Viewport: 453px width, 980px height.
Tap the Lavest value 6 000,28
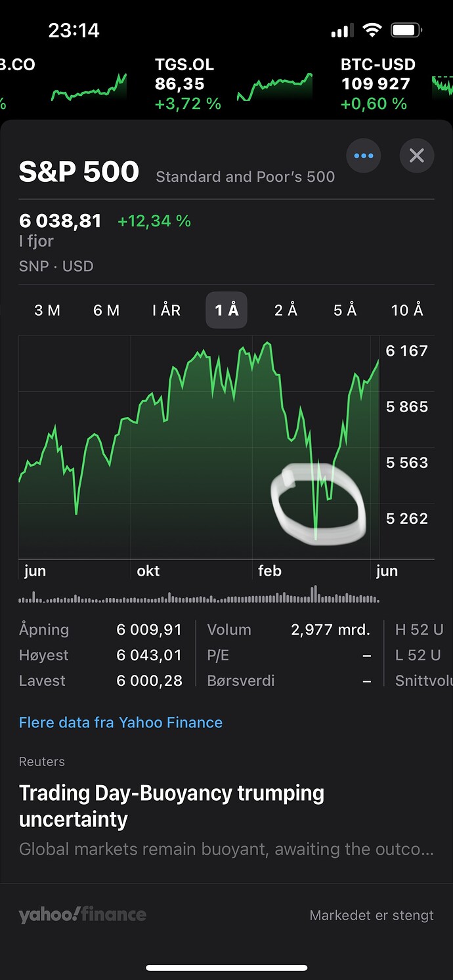point(149,681)
